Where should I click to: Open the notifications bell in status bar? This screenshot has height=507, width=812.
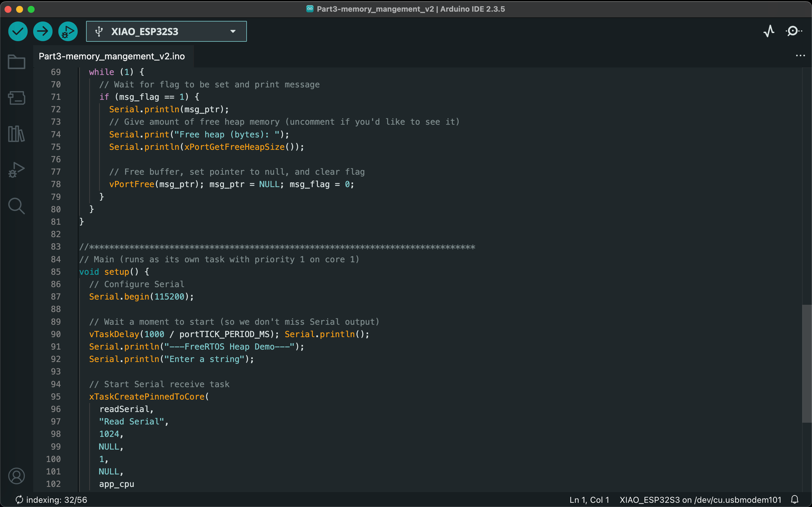(795, 500)
